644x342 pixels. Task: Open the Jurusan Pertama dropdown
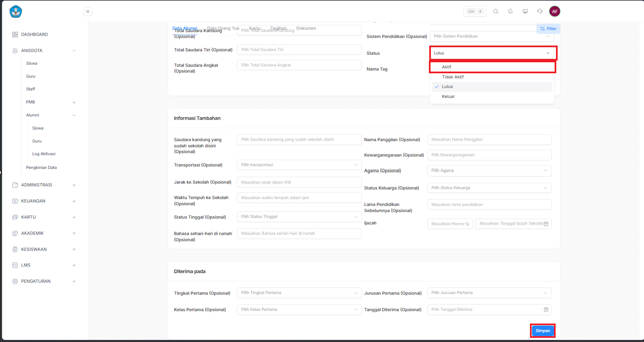pos(489,293)
